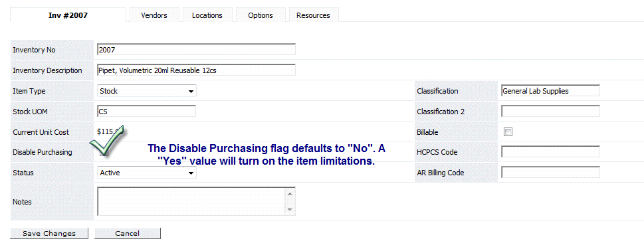Click into the Inventory No field

pos(196,50)
